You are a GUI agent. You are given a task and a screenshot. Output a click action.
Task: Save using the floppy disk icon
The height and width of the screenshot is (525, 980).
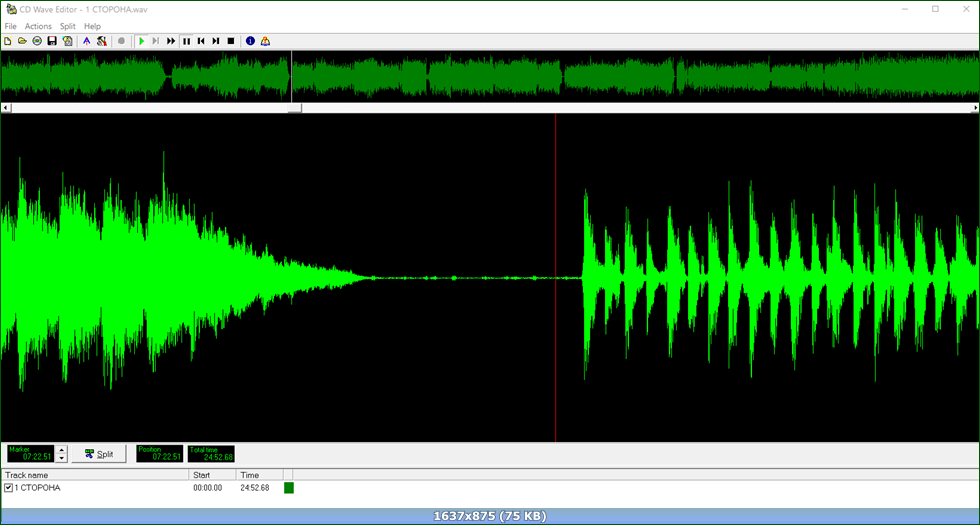pos(52,41)
